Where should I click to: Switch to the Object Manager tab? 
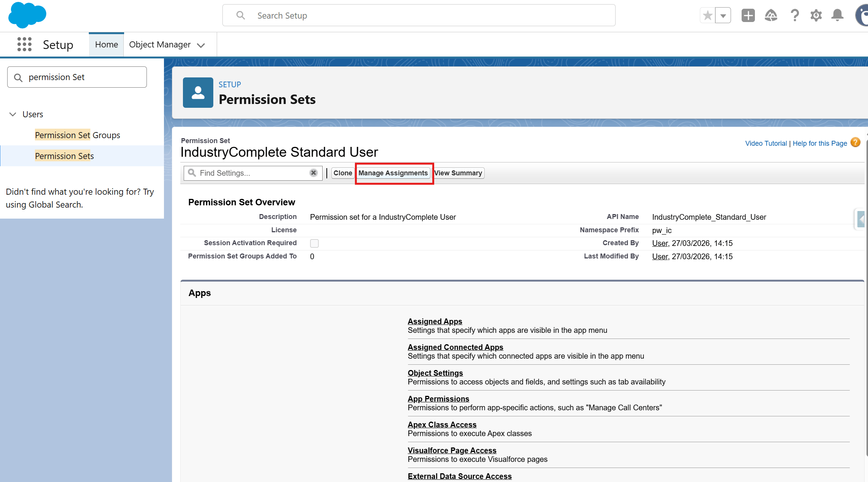point(160,44)
